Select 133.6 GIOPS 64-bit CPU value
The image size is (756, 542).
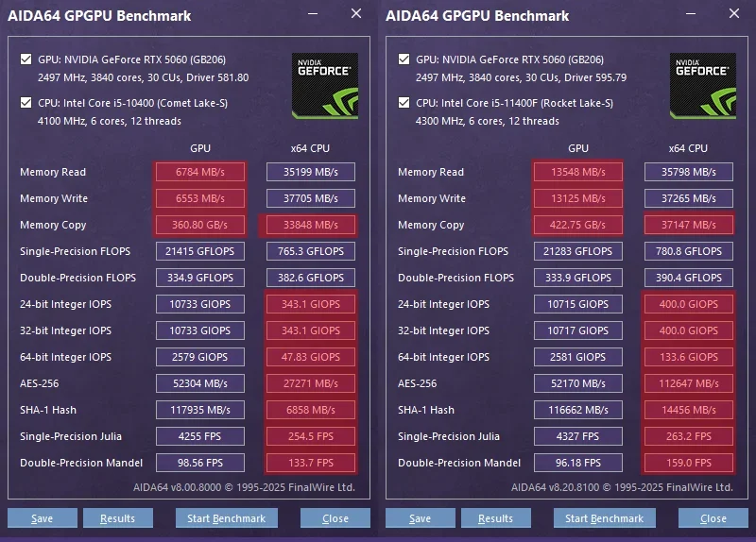(x=689, y=357)
